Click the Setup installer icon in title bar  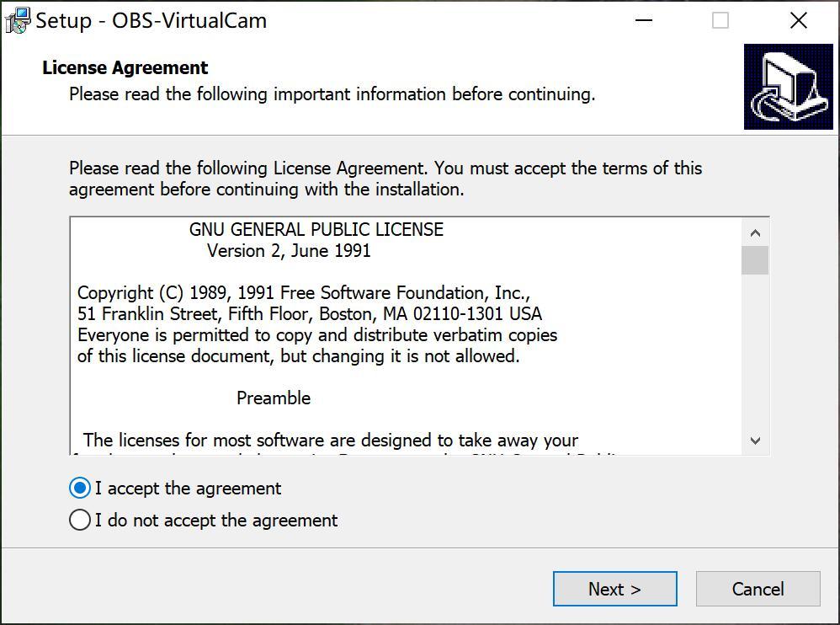click(17, 20)
